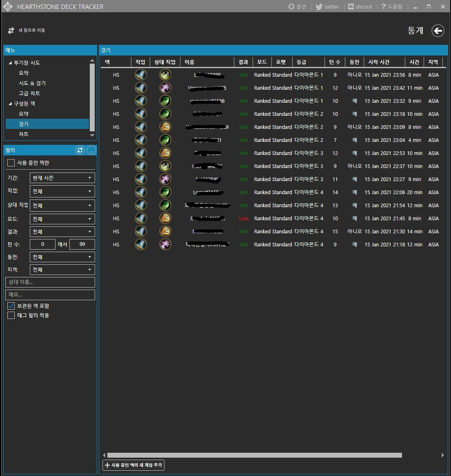Click the minimum turn count field showing 0
The width and height of the screenshot is (451, 476).
42,244
